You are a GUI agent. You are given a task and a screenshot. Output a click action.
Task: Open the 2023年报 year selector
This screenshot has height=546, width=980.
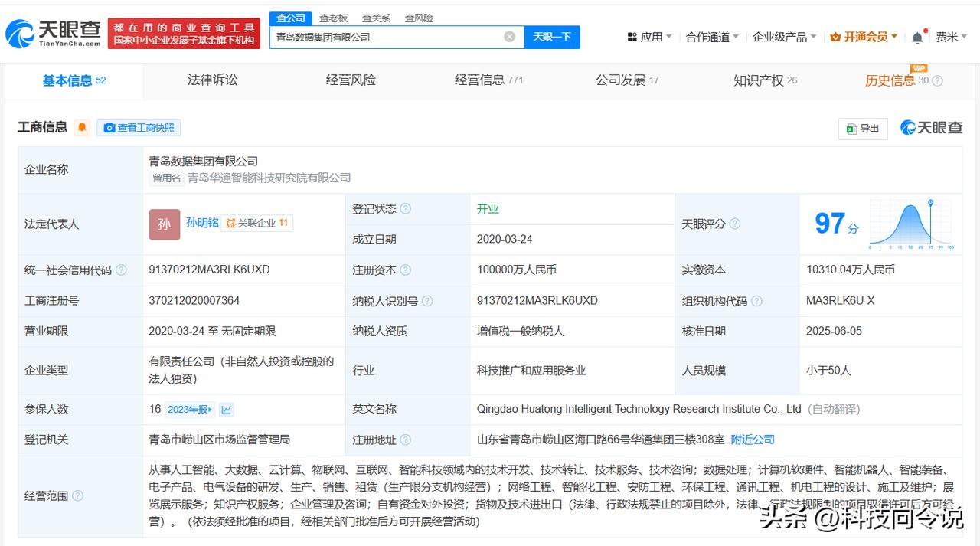190,410
